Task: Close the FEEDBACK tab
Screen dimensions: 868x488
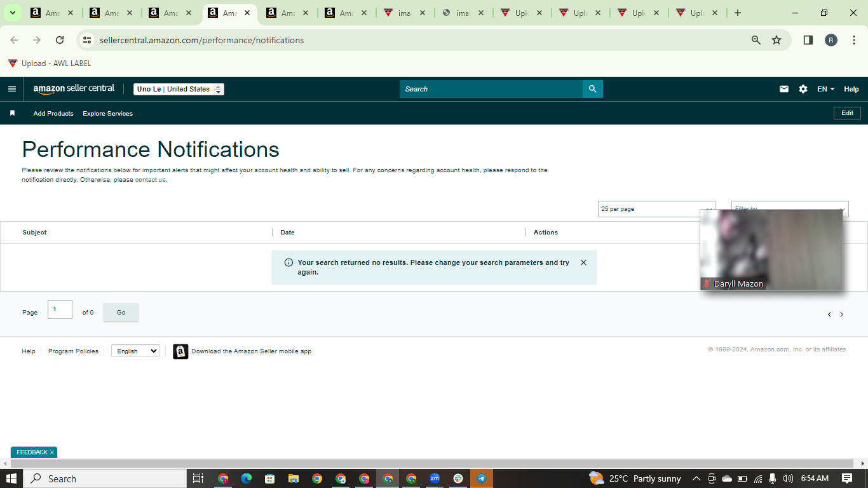Action: point(52,452)
